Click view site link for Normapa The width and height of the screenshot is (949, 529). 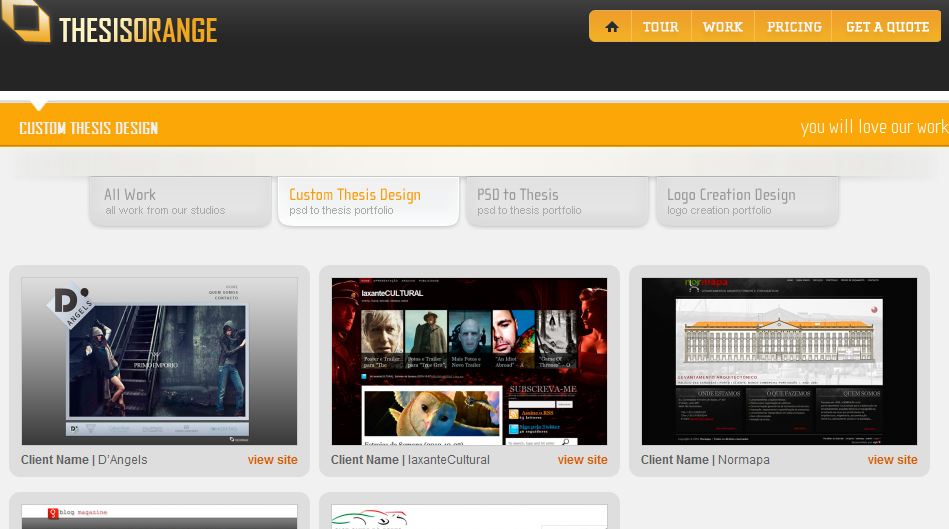(892, 460)
